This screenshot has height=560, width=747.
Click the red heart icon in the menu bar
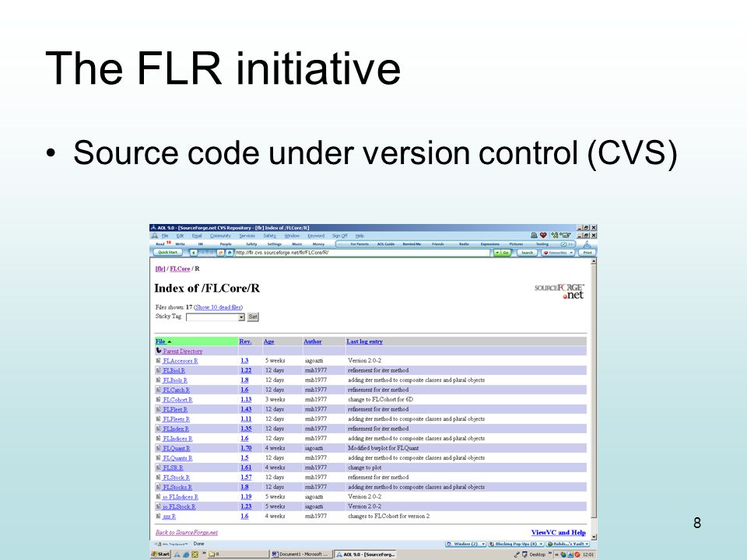point(543,235)
